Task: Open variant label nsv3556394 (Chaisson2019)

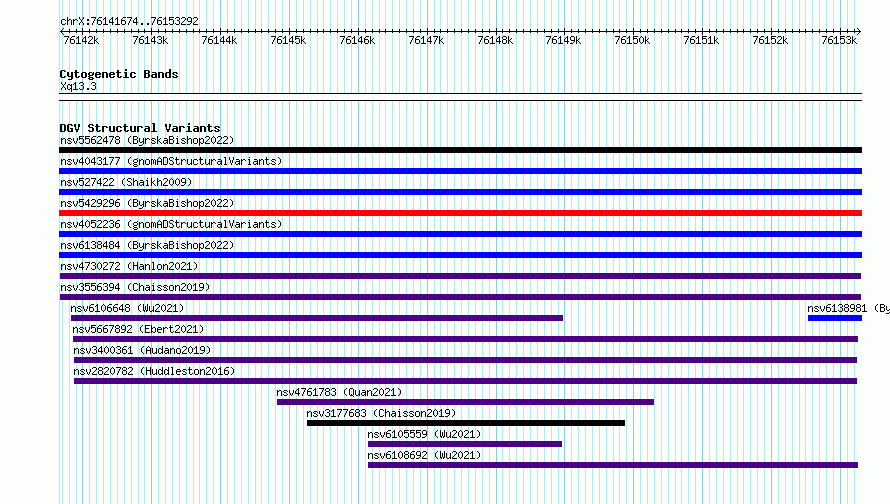Action: point(135,287)
